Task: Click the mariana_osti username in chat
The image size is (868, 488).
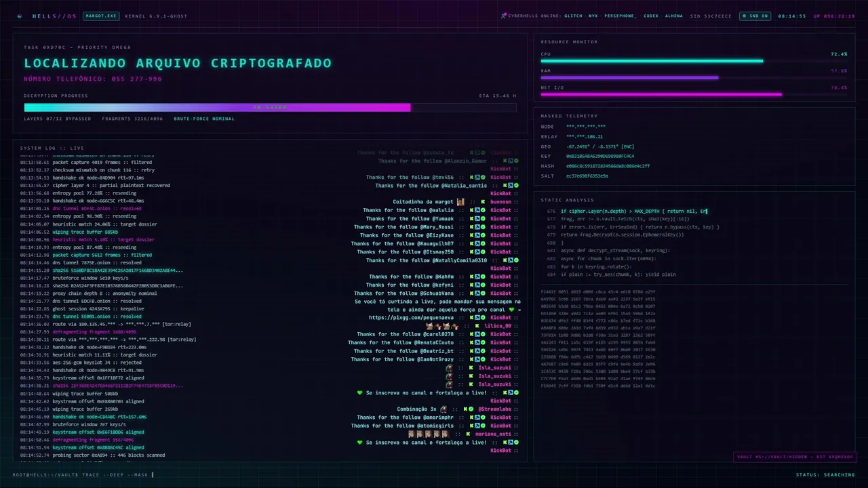Action: click(493, 434)
